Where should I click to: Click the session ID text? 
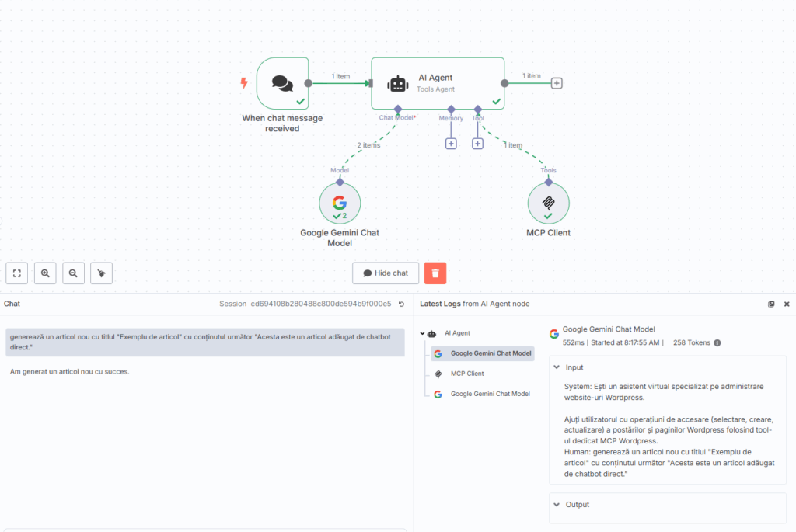[321, 304]
